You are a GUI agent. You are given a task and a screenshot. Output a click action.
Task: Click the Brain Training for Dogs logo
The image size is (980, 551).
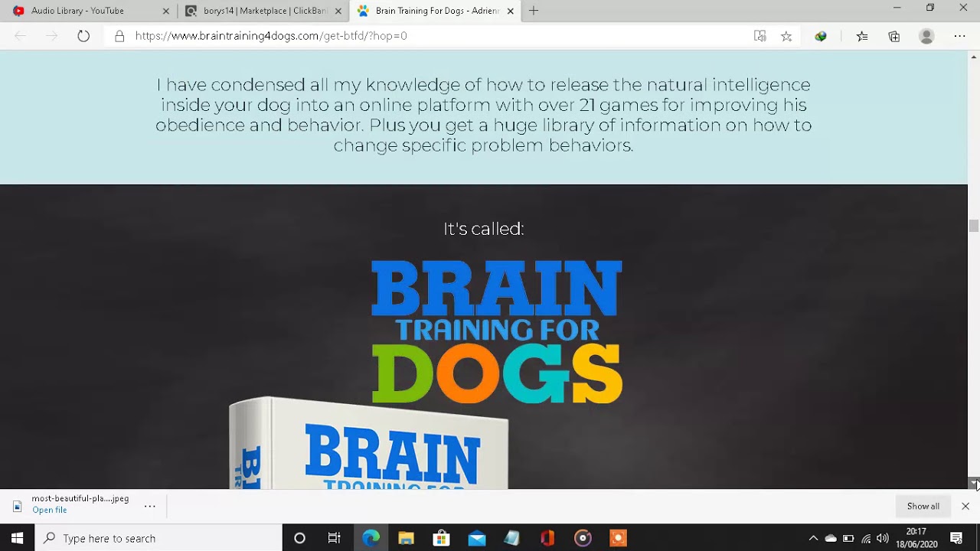[x=497, y=331]
